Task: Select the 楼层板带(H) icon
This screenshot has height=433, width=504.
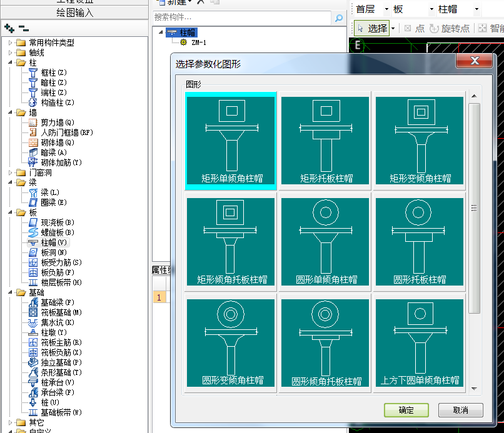Action: [33, 282]
